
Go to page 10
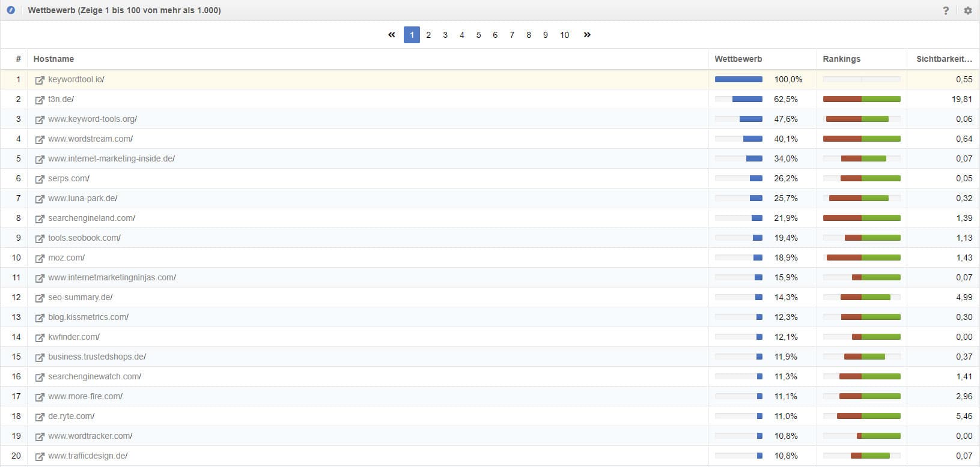(565, 35)
